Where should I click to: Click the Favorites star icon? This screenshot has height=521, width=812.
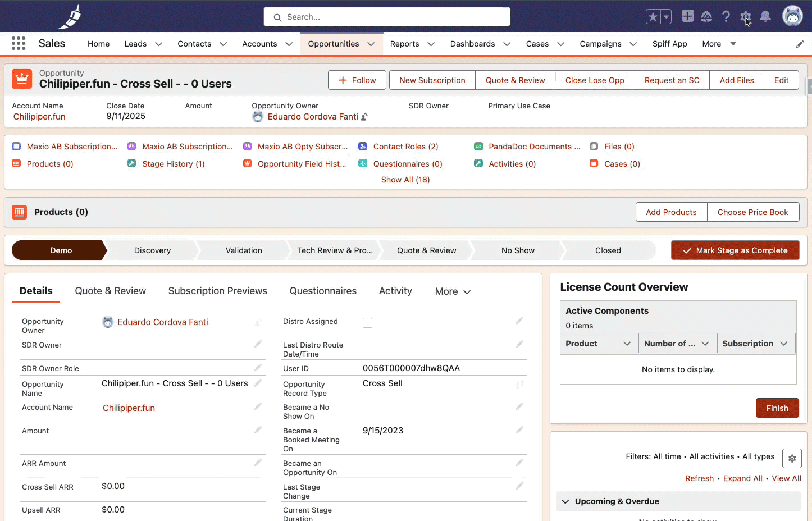(653, 17)
